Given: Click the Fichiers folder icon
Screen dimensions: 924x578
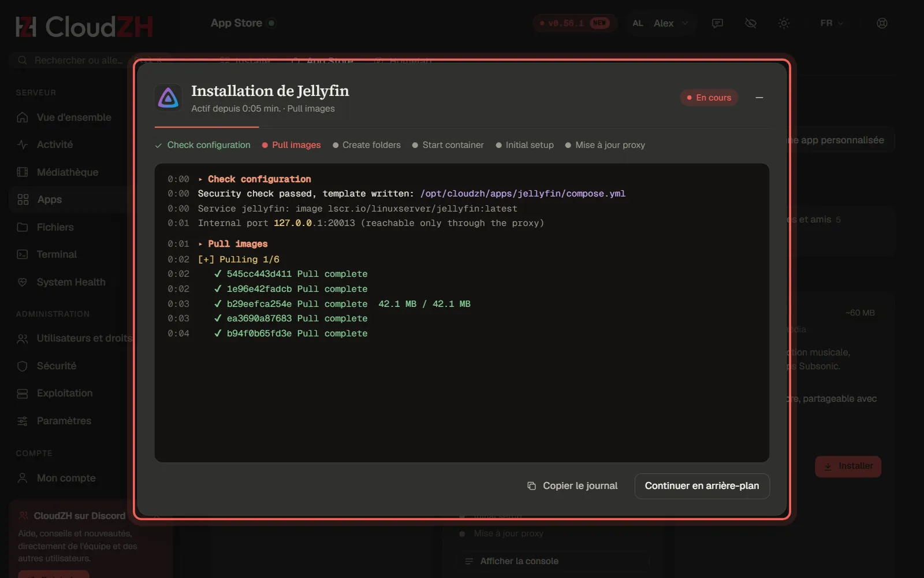Looking at the screenshot, I should point(23,227).
